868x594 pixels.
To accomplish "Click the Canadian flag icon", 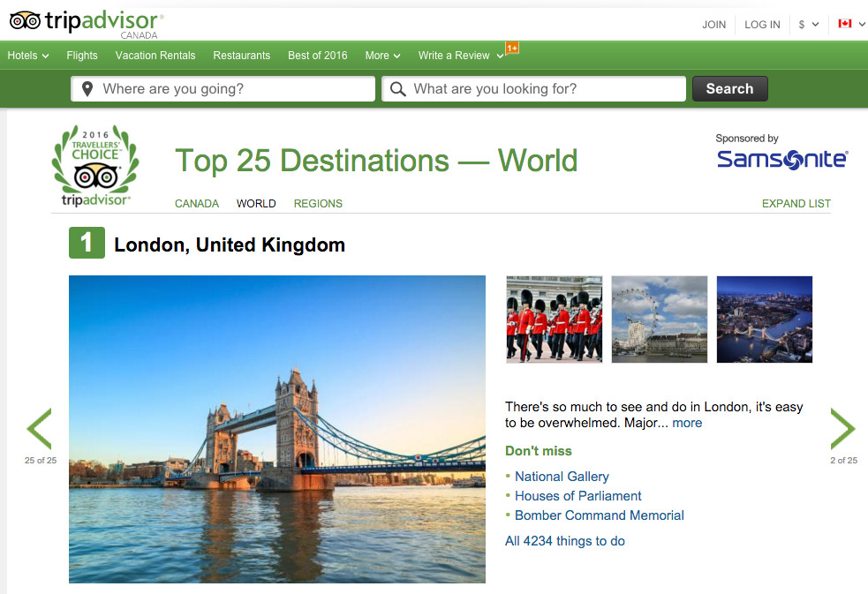I will 845,23.
